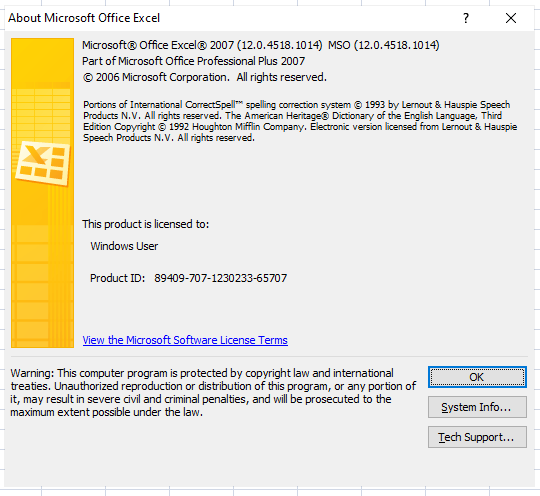Select the Product ID number 89409-707-1230233-65707
The image size is (540, 496).
tap(220, 278)
